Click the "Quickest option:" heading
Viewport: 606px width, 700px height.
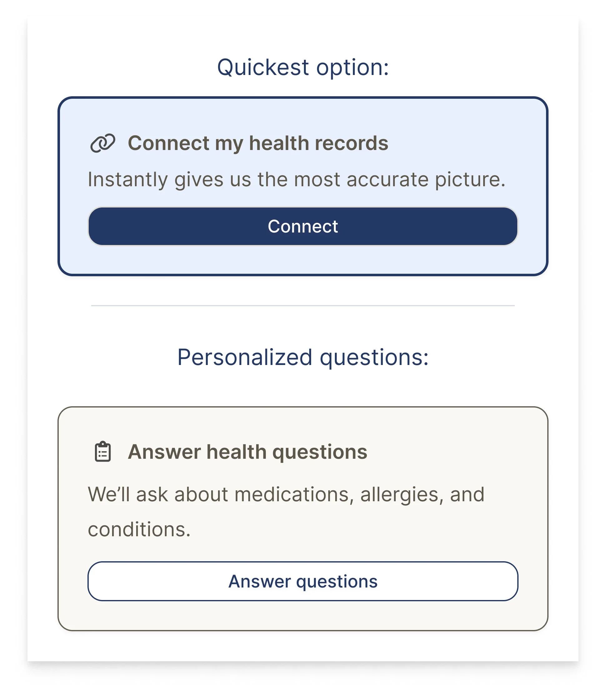click(x=303, y=67)
